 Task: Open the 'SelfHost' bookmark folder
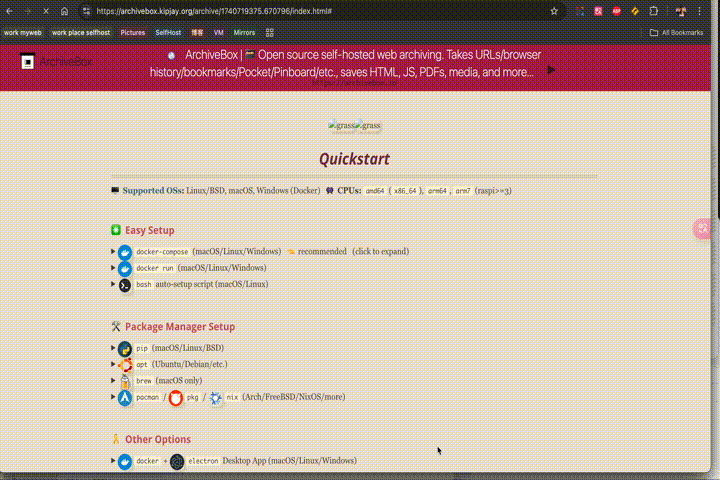click(168, 33)
